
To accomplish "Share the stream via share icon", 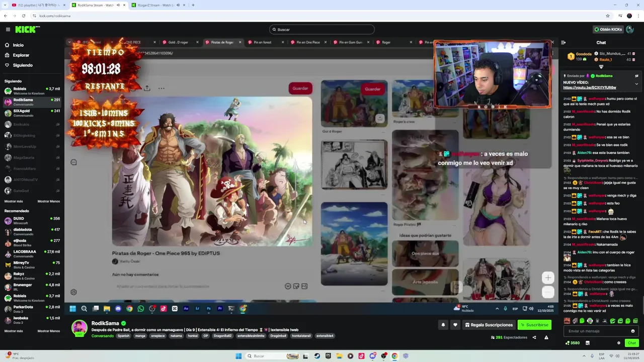I will (x=534, y=337).
